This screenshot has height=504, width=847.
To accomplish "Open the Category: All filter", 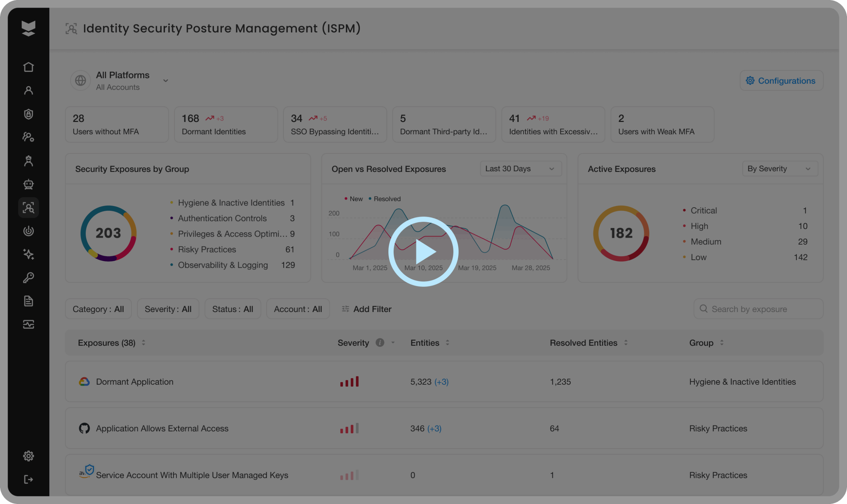I will [98, 309].
